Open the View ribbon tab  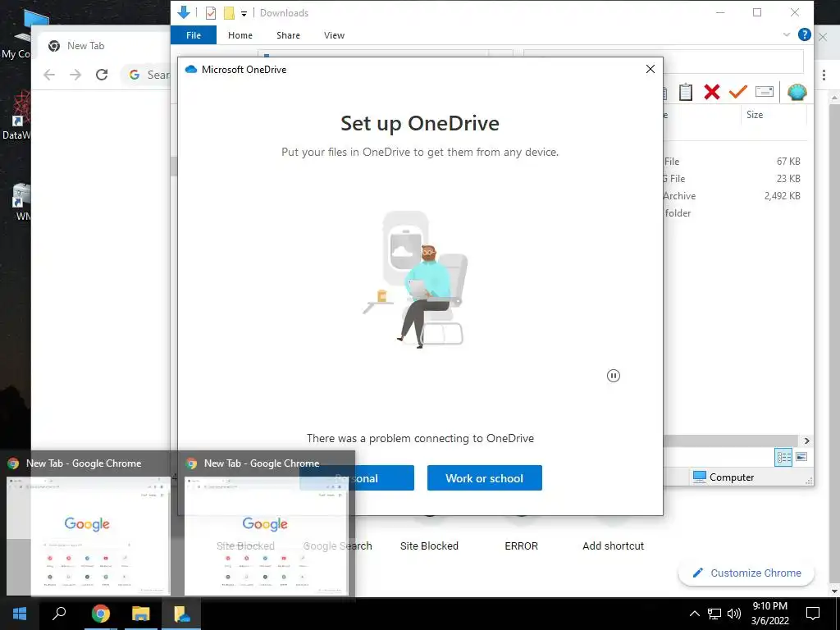point(335,35)
